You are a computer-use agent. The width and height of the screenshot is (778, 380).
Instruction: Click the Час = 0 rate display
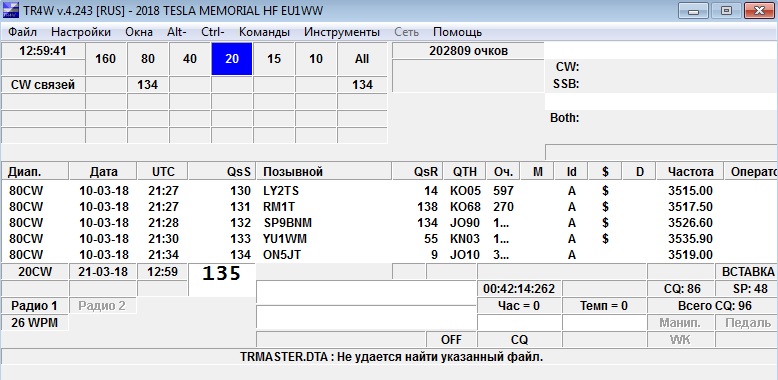519,306
